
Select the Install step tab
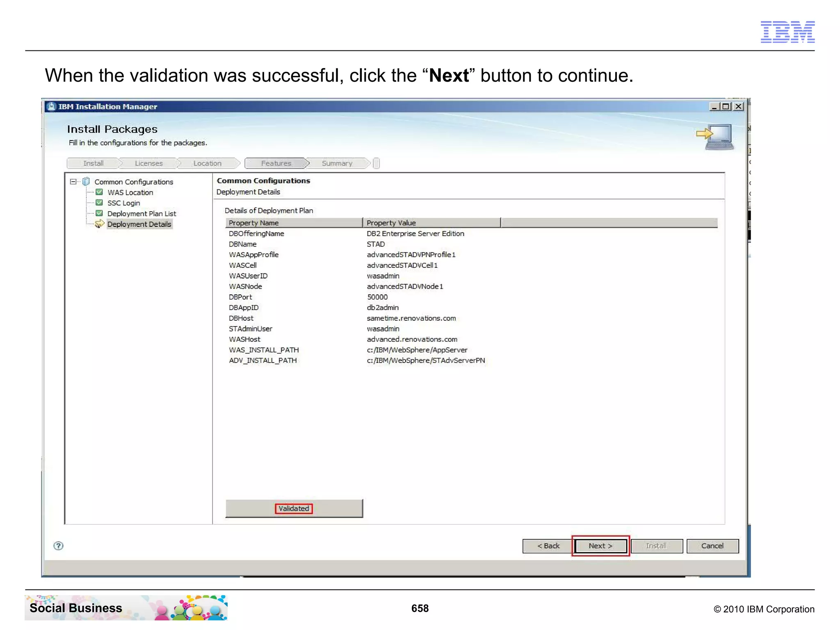pos(94,163)
